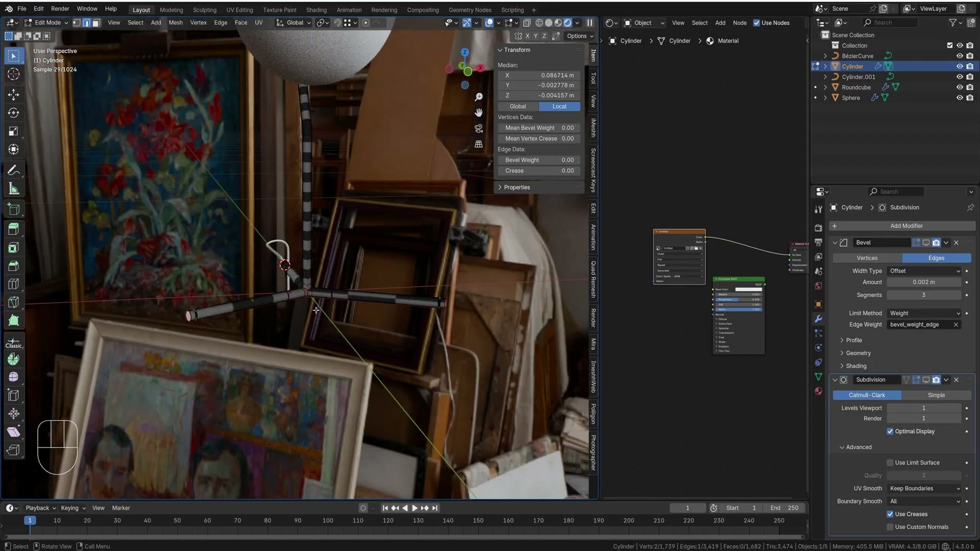Switch to the Modeling workspace tab

171,10
